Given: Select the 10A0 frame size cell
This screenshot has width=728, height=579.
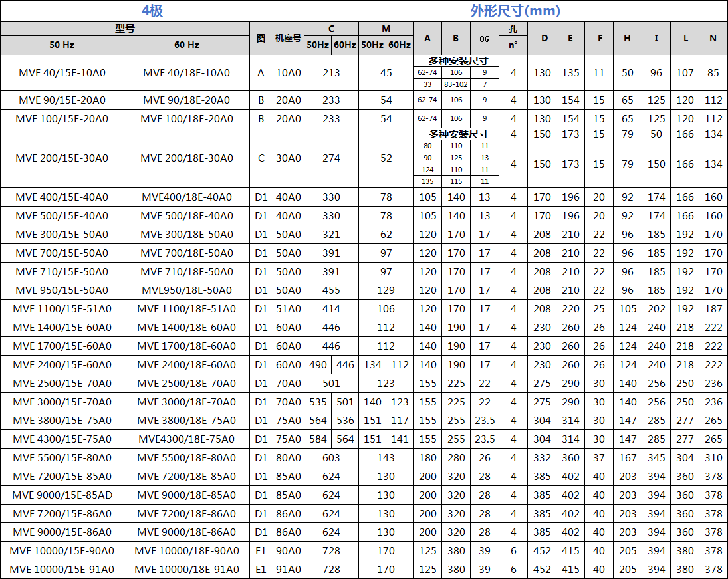Looking at the screenshot, I should (x=289, y=73).
